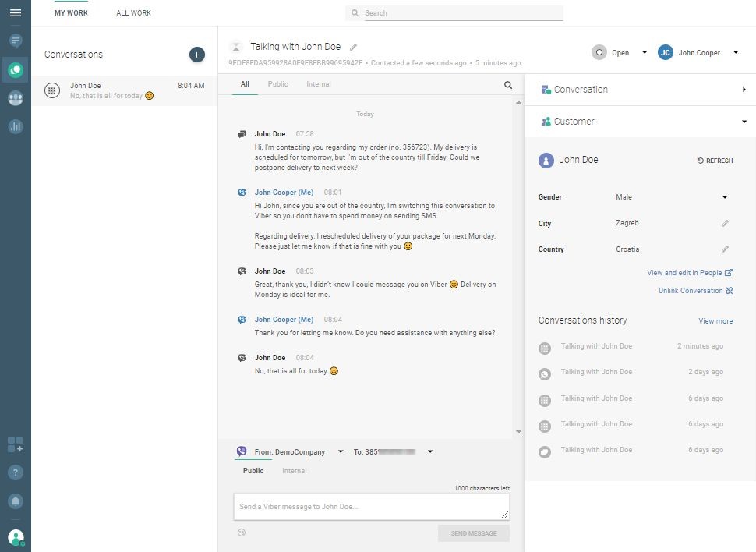Image resolution: width=756 pixels, height=552 pixels.
Task: Click the plus icon to start a new conversation
Action: tap(197, 55)
